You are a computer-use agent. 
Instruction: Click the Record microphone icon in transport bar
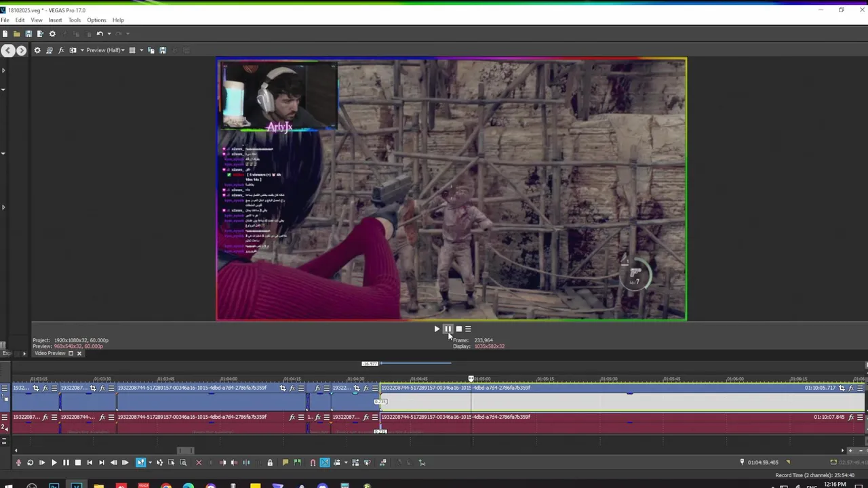[18, 462]
